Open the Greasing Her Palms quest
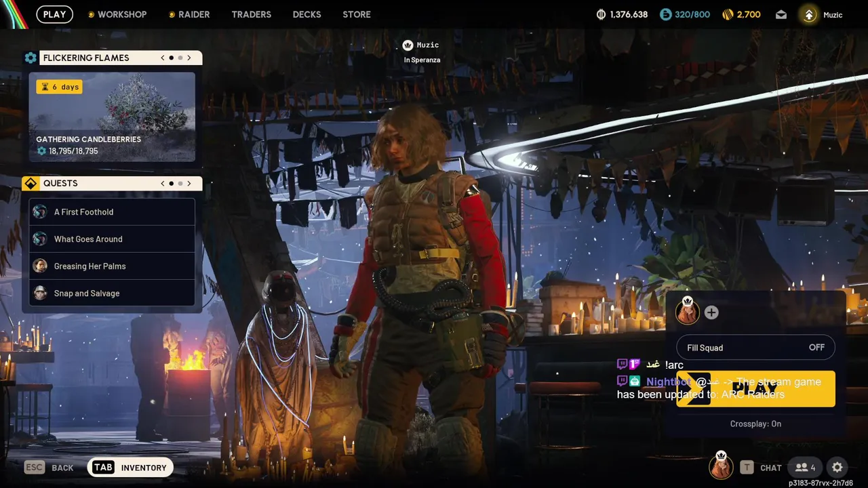Viewport: 868px width, 488px height. tap(112, 266)
